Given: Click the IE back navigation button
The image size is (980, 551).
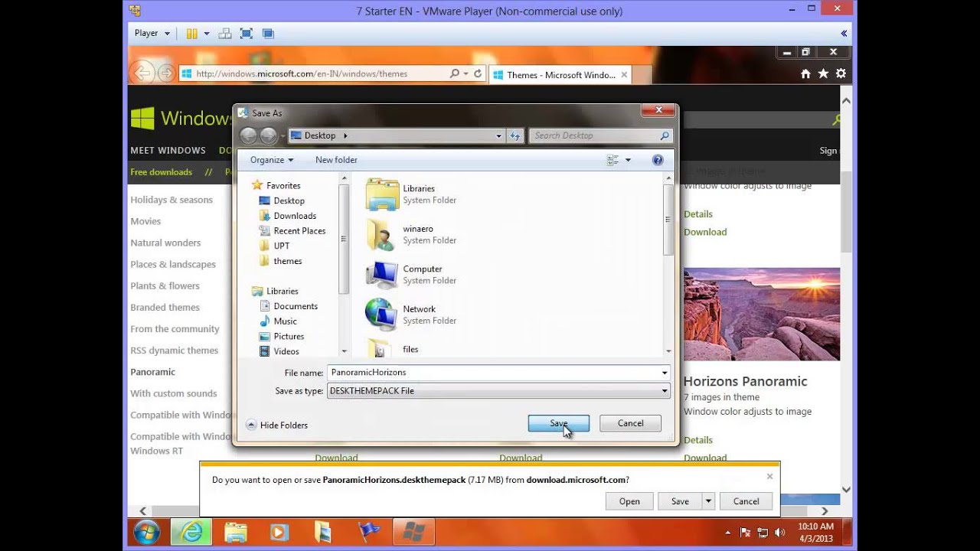Looking at the screenshot, I should point(142,73).
